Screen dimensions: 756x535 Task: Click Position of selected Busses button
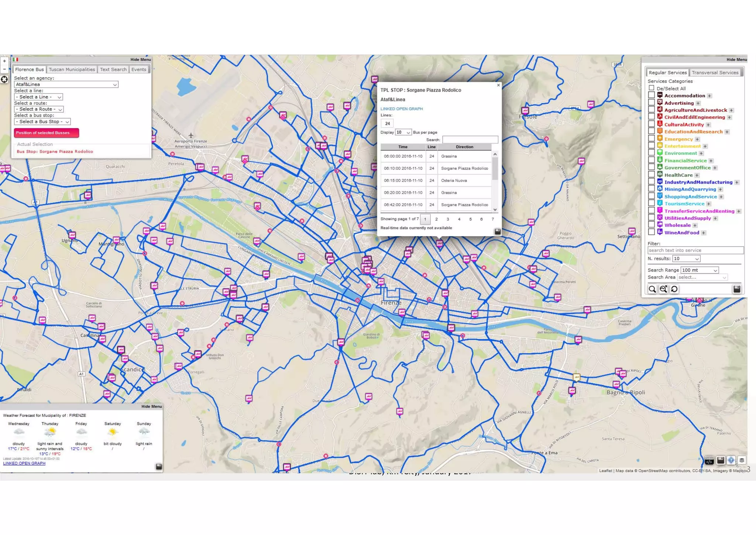pos(47,133)
